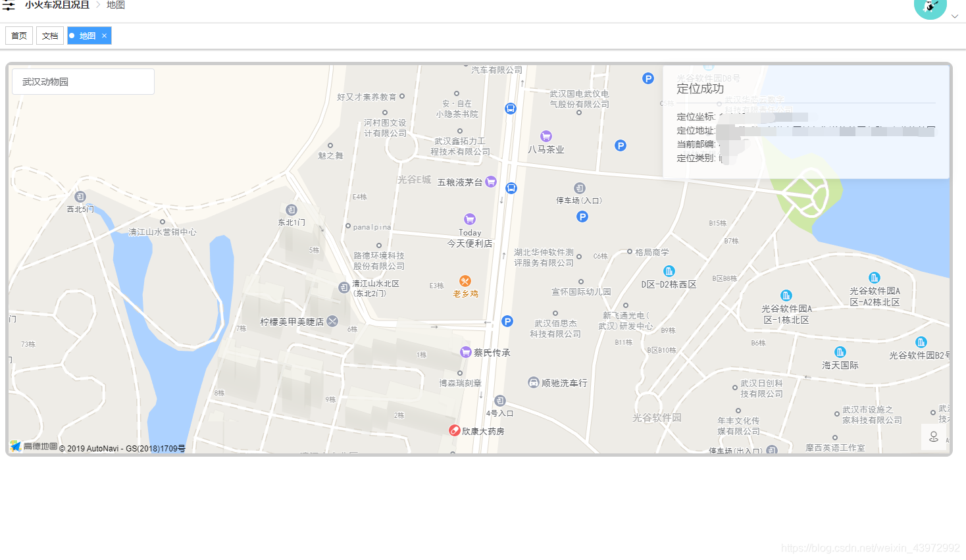Click the 欣康大药房 pharmacy icon
The image size is (966, 560).
[455, 430]
